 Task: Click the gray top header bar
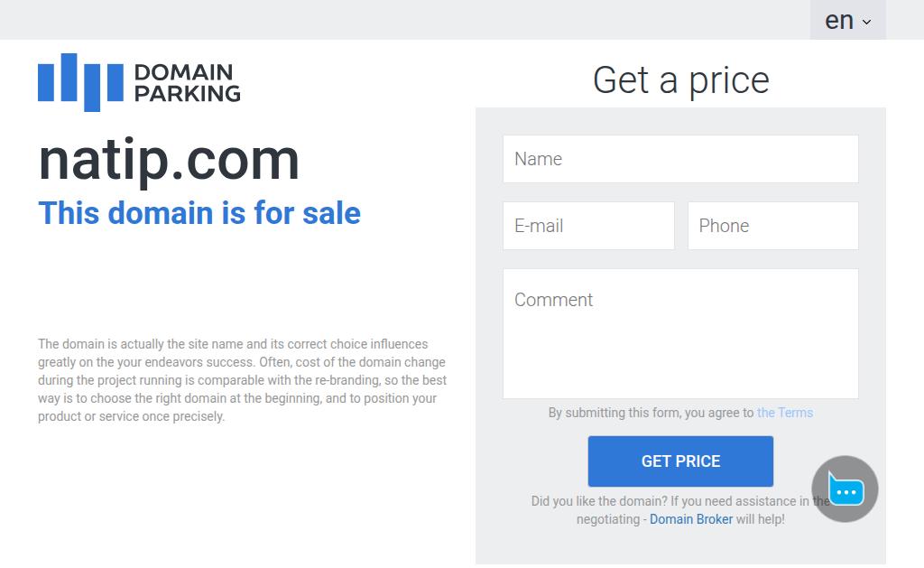point(406,19)
